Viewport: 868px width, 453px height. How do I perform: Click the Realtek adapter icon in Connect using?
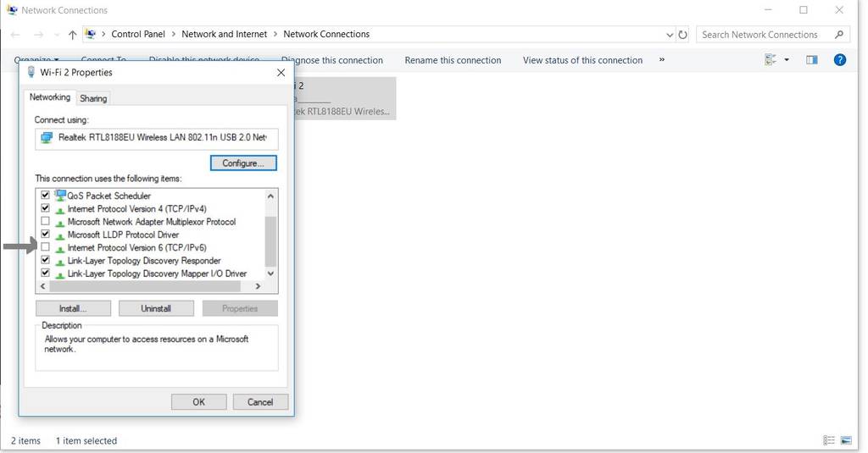pyautogui.click(x=47, y=138)
